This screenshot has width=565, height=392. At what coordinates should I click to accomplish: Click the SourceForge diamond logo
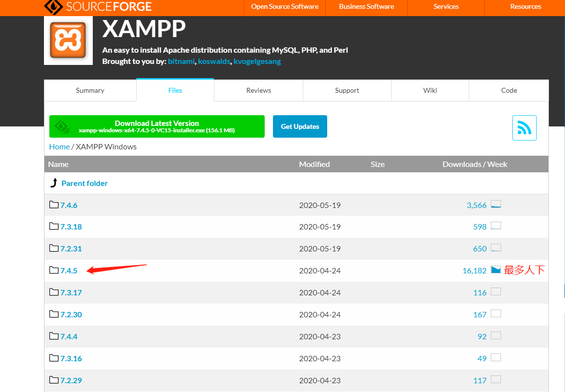pyautogui.click(x=53, y=7)
